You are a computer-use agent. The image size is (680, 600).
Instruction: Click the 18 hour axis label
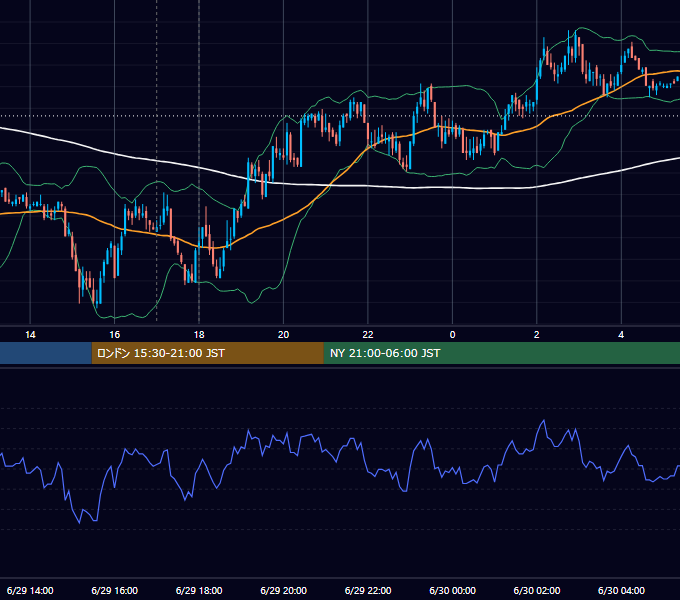(x=199, y=335)
